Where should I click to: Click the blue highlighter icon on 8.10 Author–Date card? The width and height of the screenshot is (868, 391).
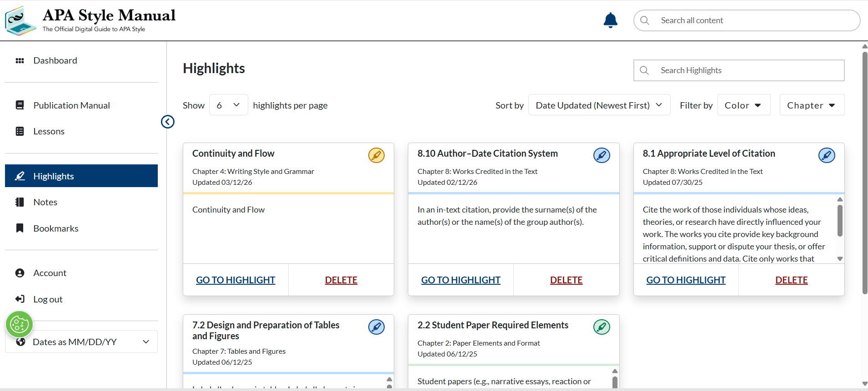click(x=602, y=155)
